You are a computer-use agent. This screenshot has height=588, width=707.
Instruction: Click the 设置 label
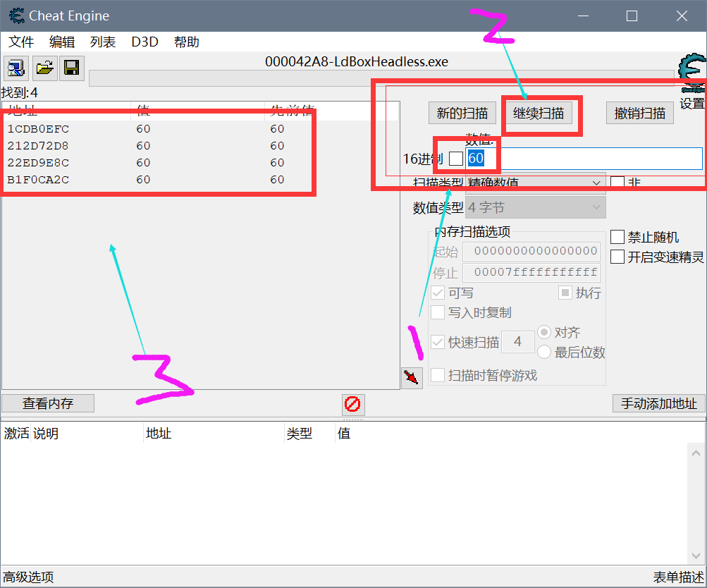[x=692, y=104]
